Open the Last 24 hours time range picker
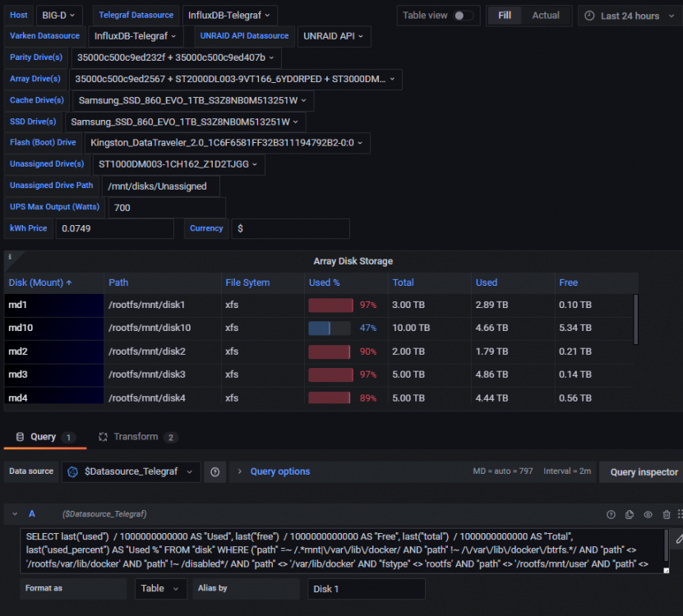Viewport: 683px width, 616px height. (630, 16)
